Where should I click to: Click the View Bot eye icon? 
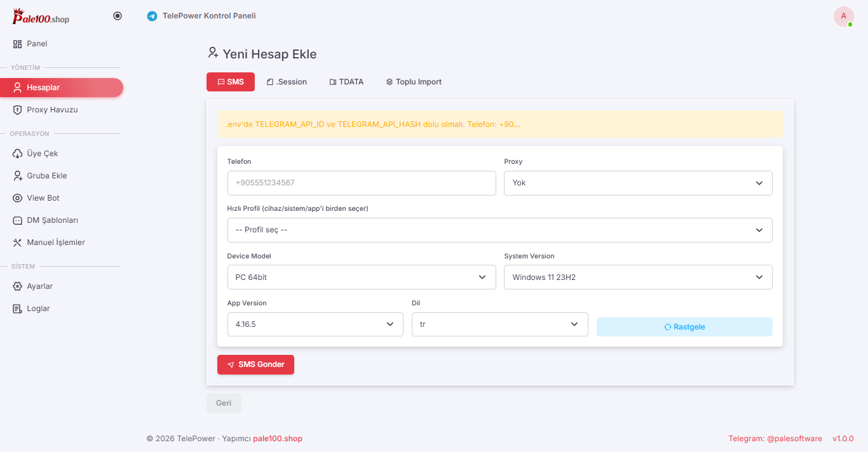[18, 198]
